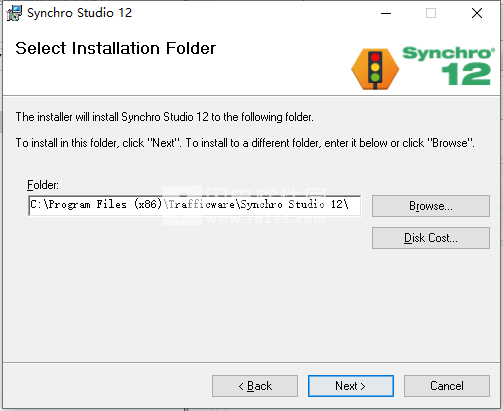This screenshot has height=411, width=503.
Task: Click the orange hexagon traffic light logo
Action: tap(375, 69)
